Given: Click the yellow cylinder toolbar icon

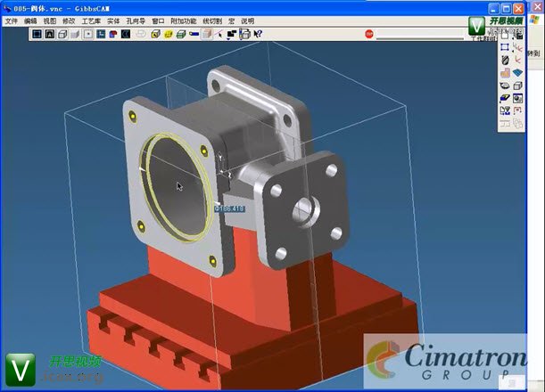Looking at the screenshot, I should tap(169, 34).
